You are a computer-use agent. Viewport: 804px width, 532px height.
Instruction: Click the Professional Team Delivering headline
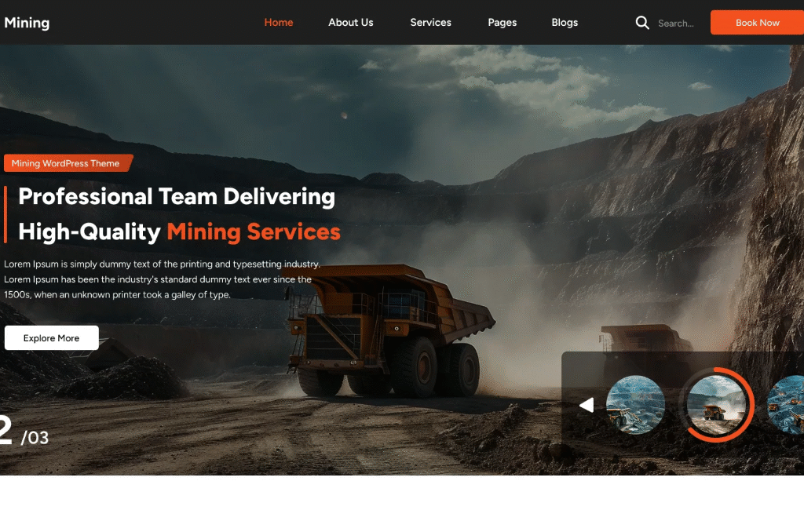click(x=177, y=196)
